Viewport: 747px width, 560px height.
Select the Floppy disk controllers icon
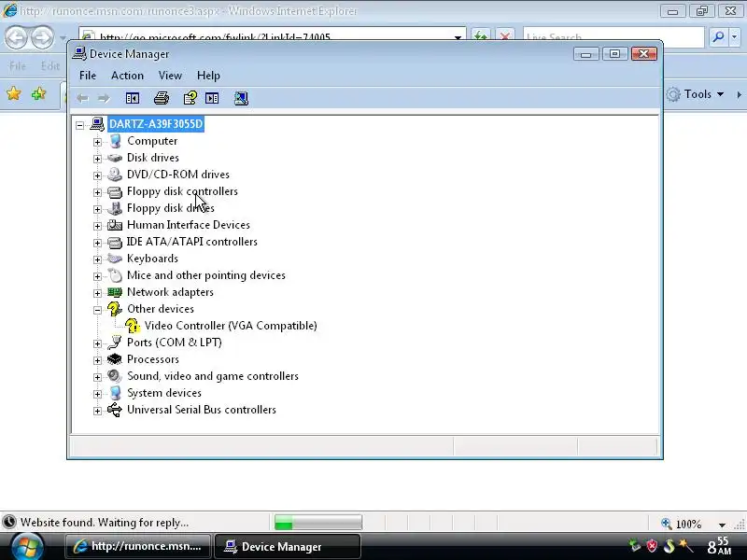(x=115, y=191)
